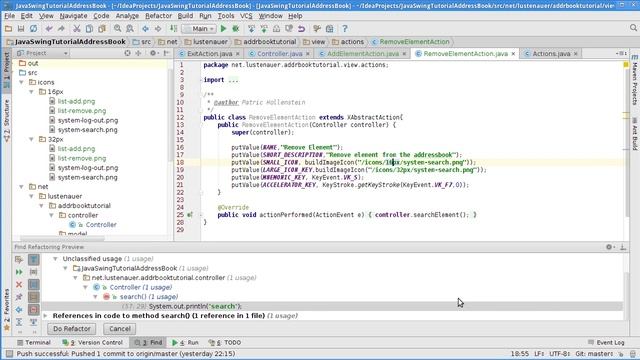Click the Synchronize toolbar icon
This screenshot has height=360, width=640.
pyautogui.click(x=33, y=29)
